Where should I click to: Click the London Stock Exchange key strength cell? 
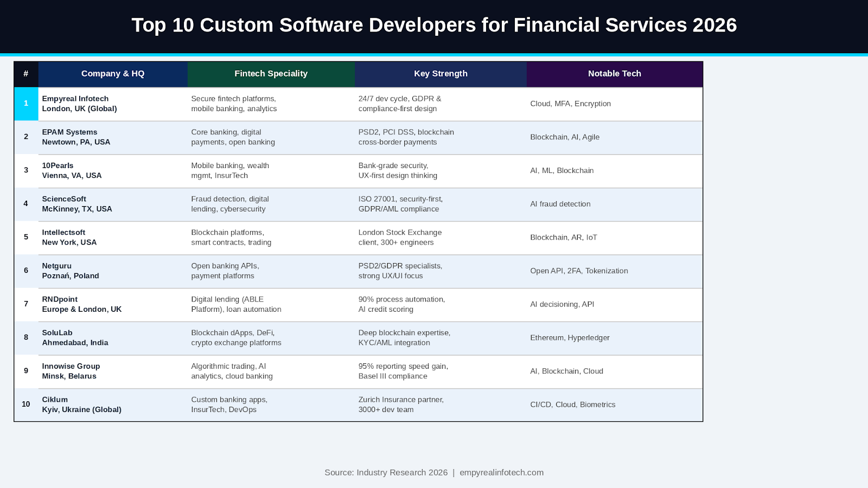point(400,237)
